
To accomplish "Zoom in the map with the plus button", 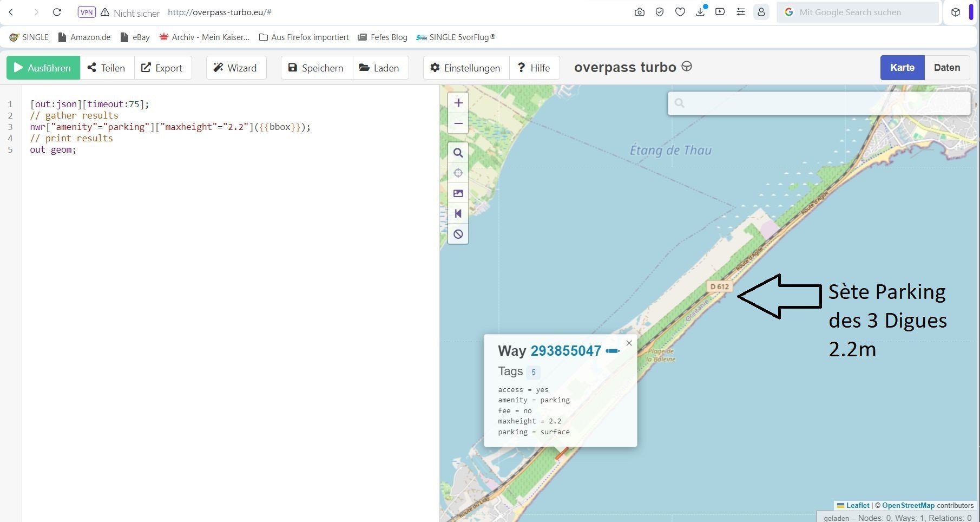I will tap(458, 103).
